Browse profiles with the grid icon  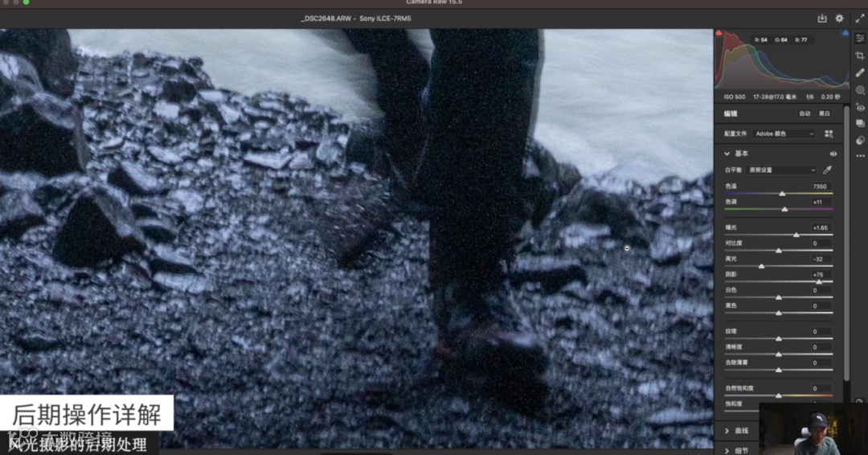pyautogui.click(x=829, y=134)
